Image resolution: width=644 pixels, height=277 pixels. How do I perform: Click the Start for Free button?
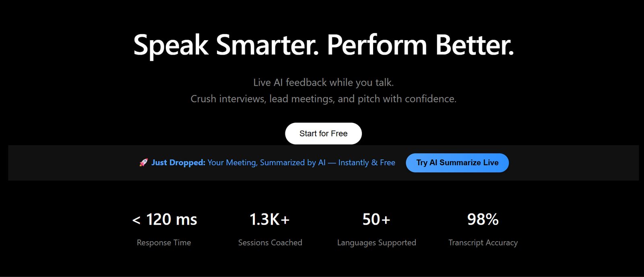pos(323,133)
